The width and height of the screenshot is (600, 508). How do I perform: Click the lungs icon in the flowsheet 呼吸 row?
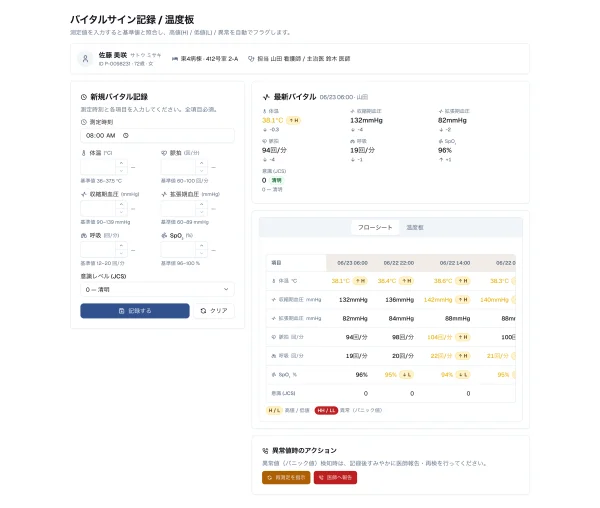point(274,356)
